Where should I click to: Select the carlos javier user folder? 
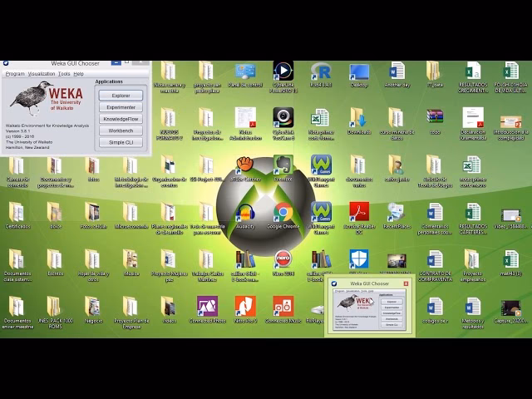click(397, 169)
